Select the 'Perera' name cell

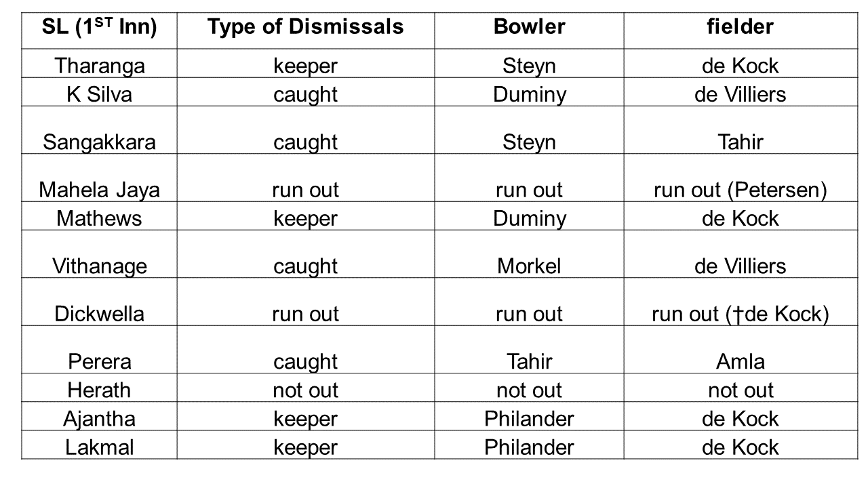tap(99, 361)
